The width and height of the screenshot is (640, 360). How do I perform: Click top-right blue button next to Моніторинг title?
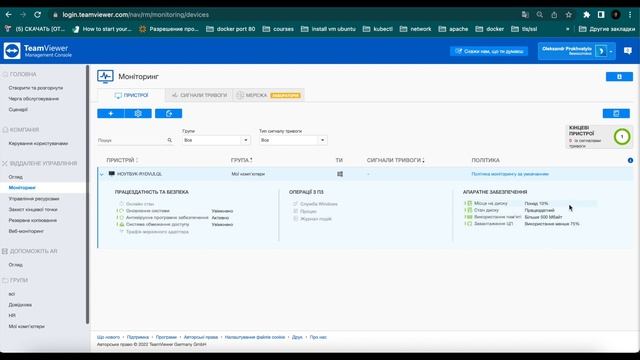(x=619, y=77)
